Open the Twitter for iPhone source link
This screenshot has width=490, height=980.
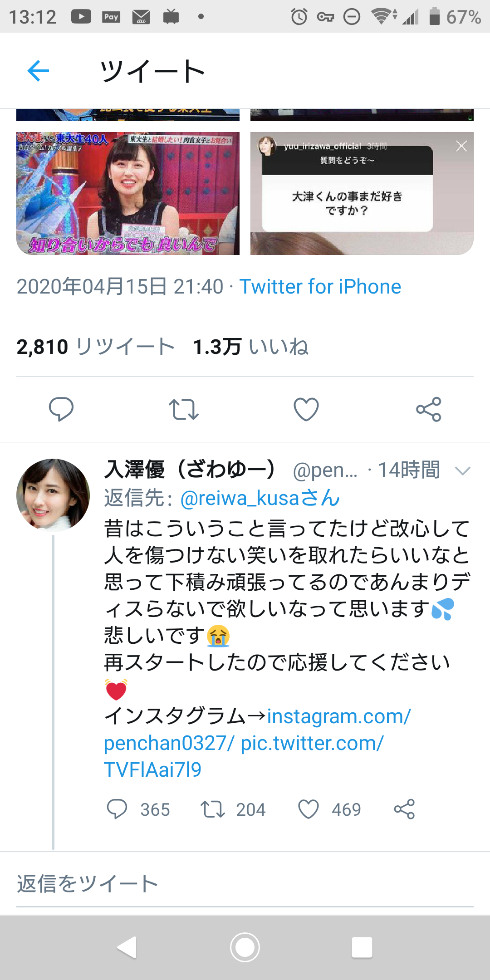[320, 287]
